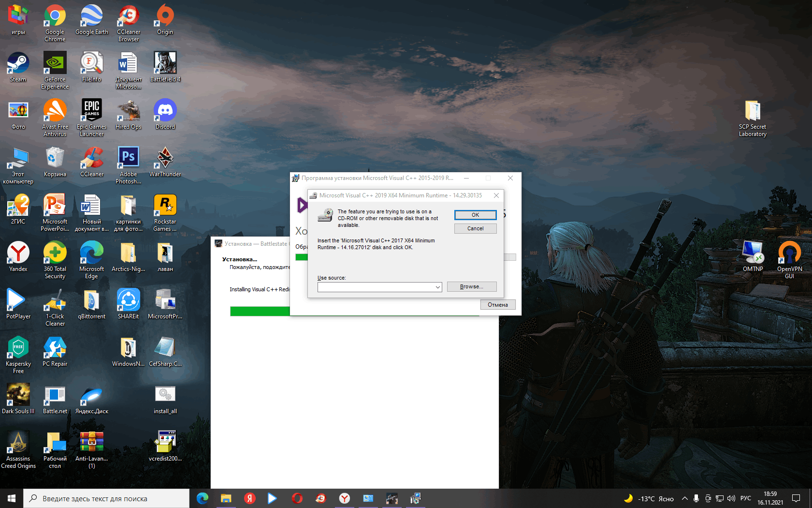Select the Adobe Photoshop shortcut
812x508 pixels.
[129, 165]
